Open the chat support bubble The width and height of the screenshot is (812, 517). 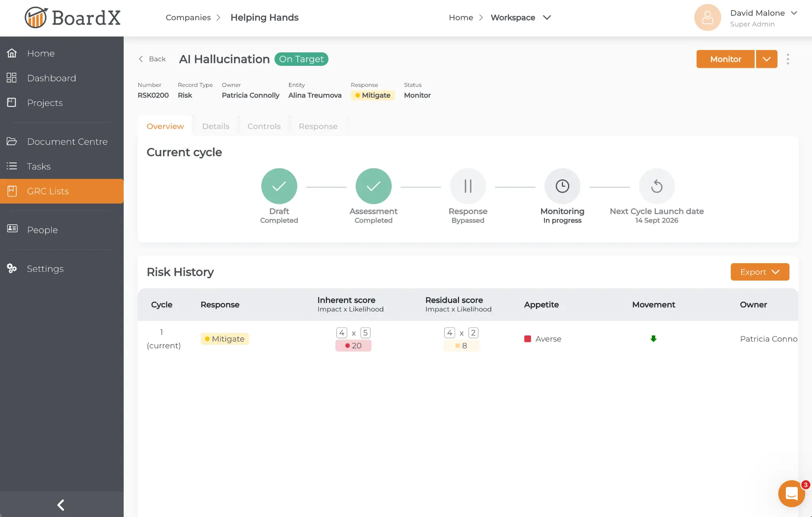tap(791, 493)
